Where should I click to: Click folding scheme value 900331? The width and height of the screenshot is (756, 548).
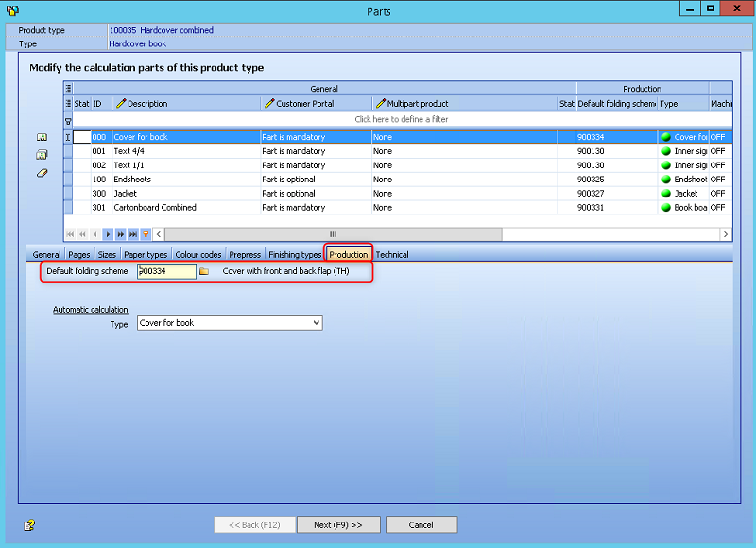[591, 208]
